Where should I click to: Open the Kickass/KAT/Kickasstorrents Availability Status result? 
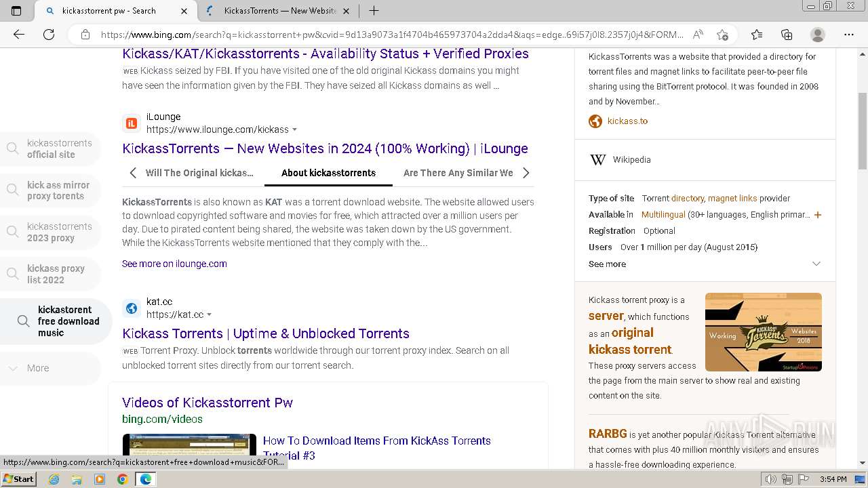click(325, 54)
